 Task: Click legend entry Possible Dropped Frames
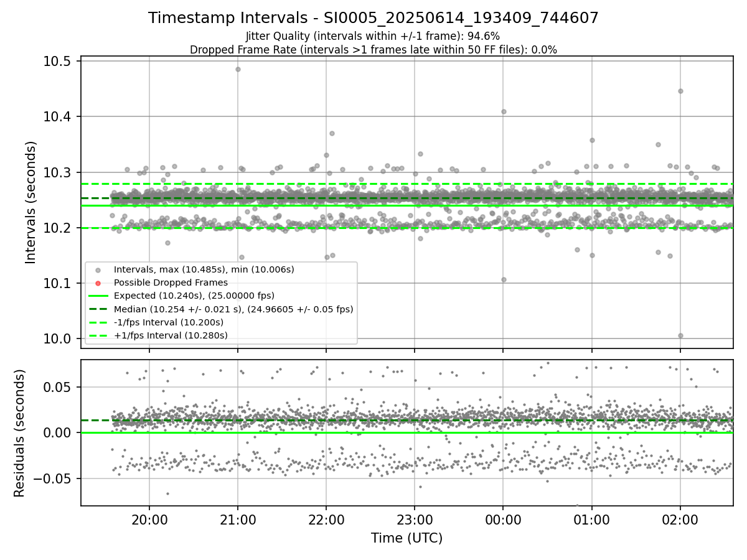coord(171,282)
